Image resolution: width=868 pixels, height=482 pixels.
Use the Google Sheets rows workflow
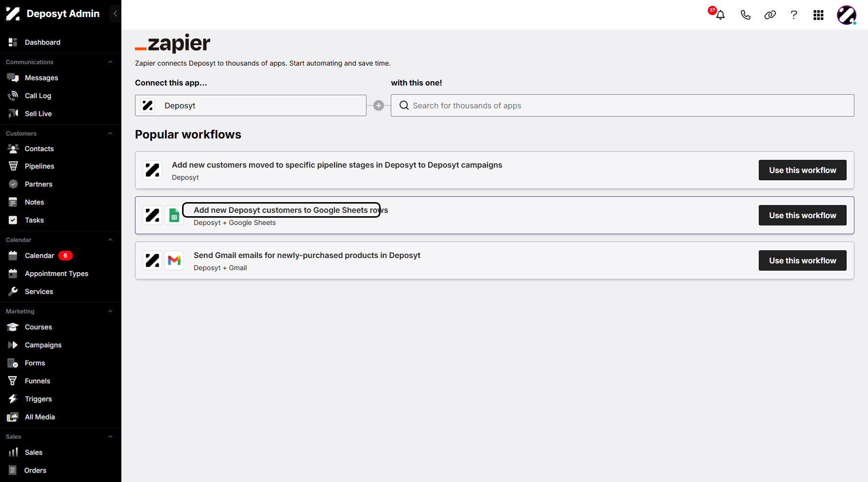pos(802,215)
